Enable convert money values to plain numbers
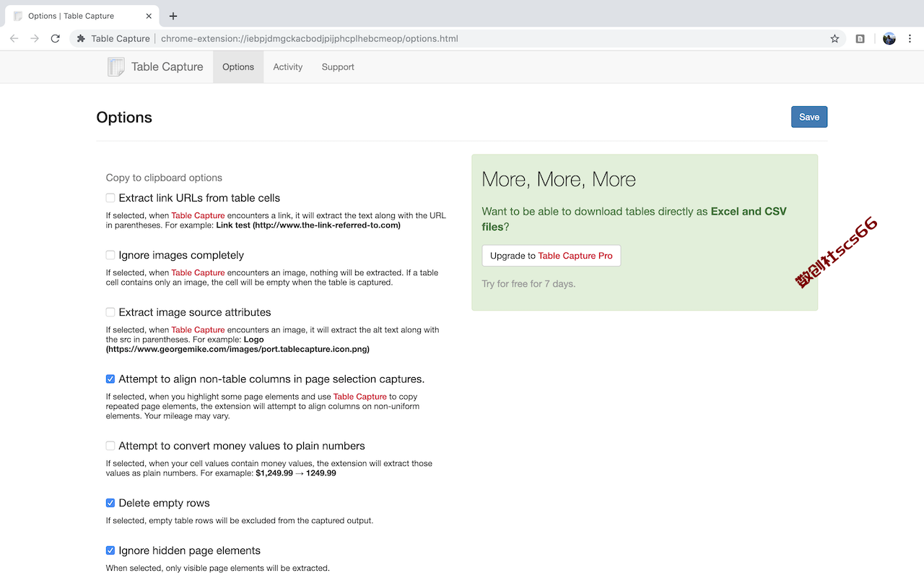 tap(110, 446)
